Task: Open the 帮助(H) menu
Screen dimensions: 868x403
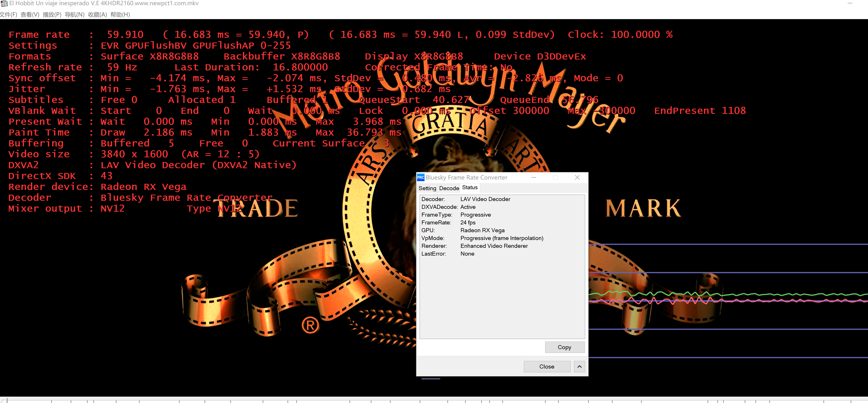Action: (120, 14)
